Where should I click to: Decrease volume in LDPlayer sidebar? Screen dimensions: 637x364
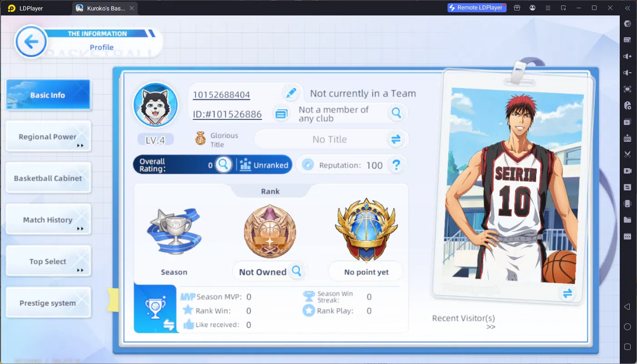tap(627, 73)
